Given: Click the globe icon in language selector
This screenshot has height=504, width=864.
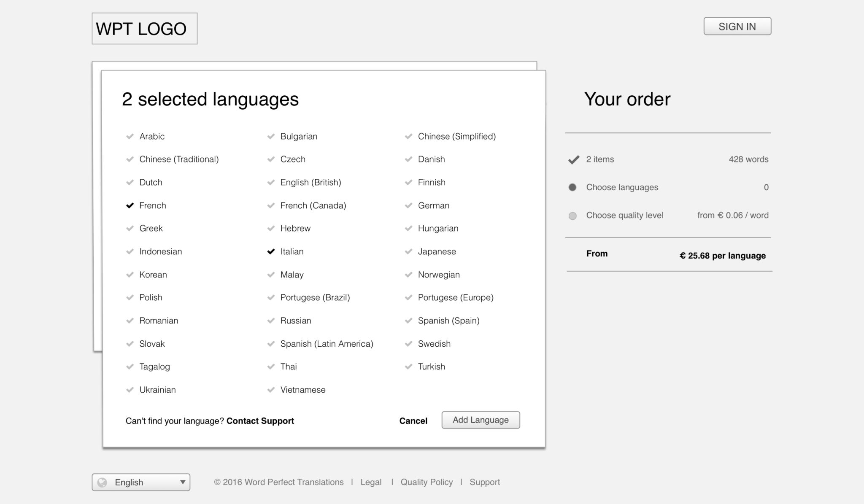Looking at the screenshot, I should click(x=103, y=482).
